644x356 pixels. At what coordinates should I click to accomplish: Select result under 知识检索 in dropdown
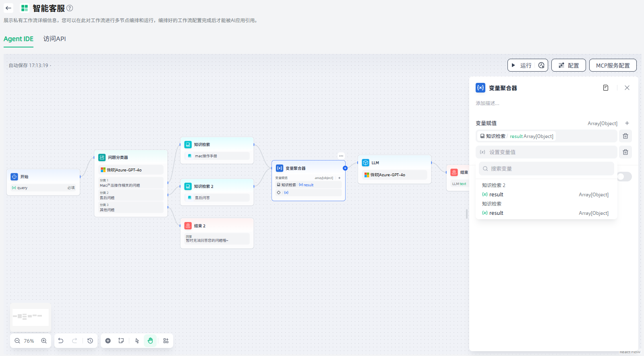(496, 213)
